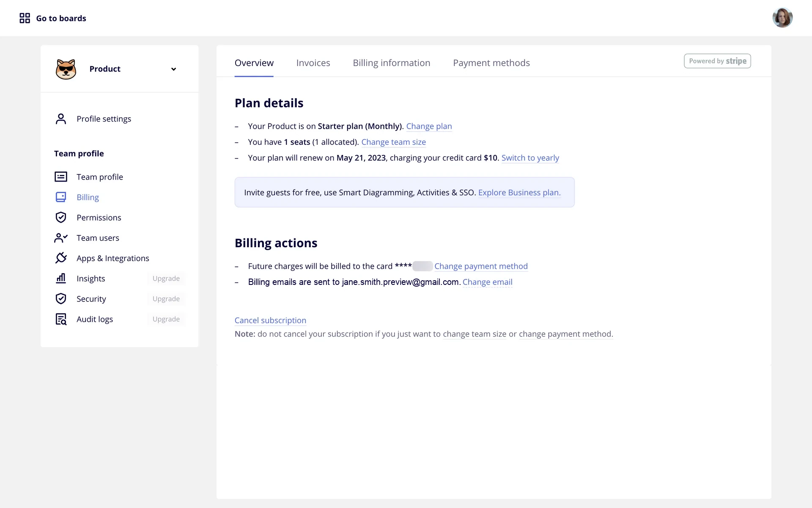The width and height of the screenshot is (812, 508).
Task: Click the Profile settings person icon
Action: pyautogui.click(x=61, y=119)
